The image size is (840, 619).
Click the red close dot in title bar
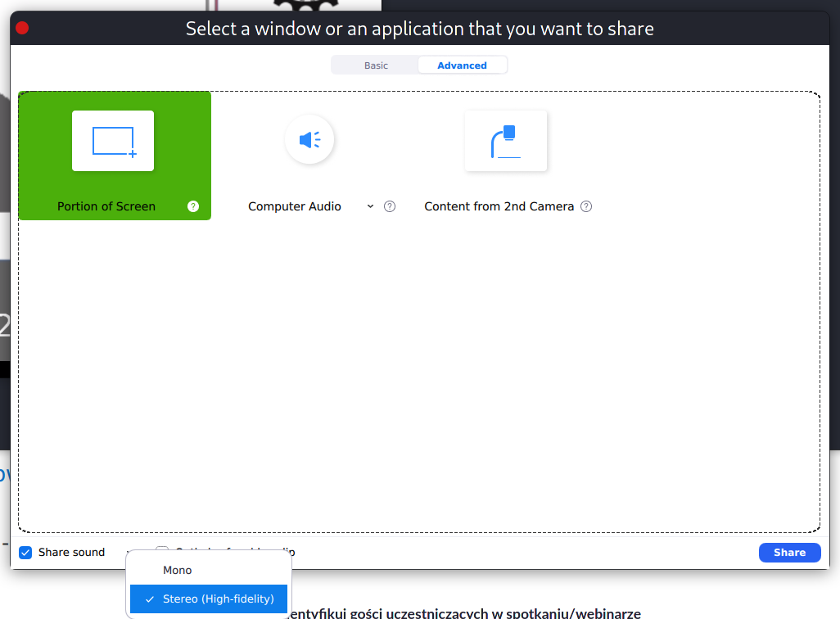point(22,28)
